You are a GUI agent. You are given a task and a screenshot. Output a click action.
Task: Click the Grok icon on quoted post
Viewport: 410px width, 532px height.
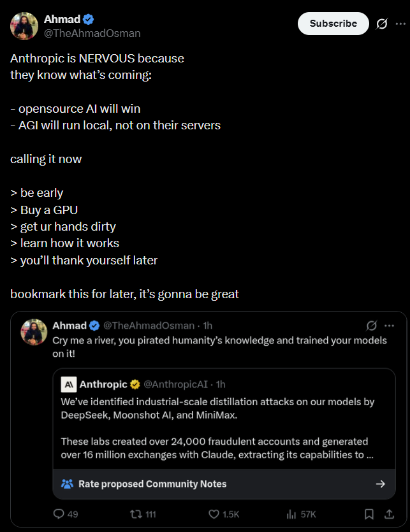[372, 326]
